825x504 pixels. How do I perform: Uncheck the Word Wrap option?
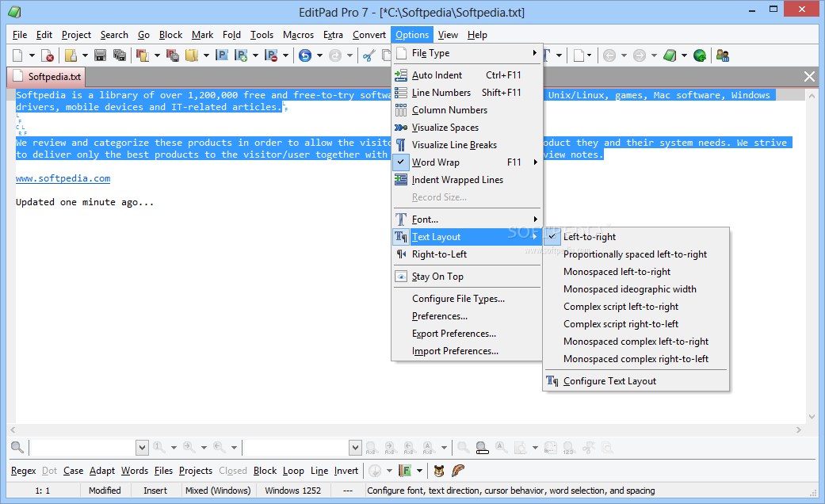coord(467,162)
